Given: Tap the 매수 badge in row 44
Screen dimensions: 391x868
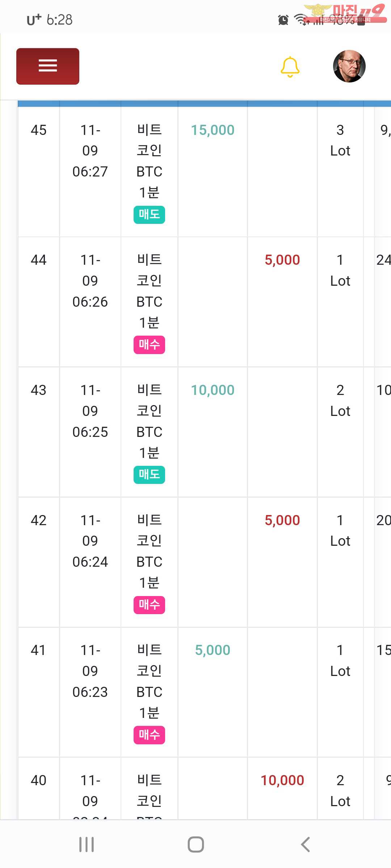Looking at the screenshot, I should pyautogui.click(x=149, y=345).
